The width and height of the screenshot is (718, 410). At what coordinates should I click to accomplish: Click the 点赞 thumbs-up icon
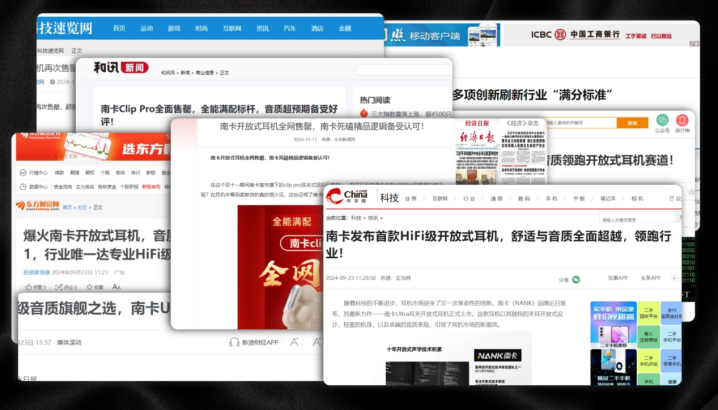[x=29, y=287]
